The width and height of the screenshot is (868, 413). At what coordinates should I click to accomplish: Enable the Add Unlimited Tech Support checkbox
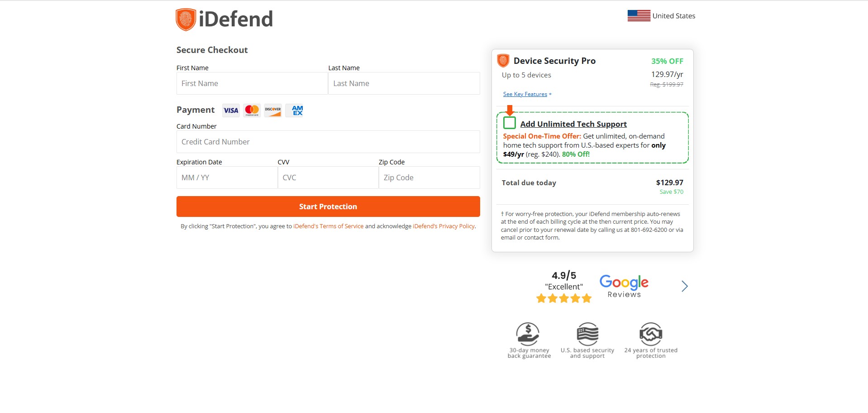tap(510, 123)
